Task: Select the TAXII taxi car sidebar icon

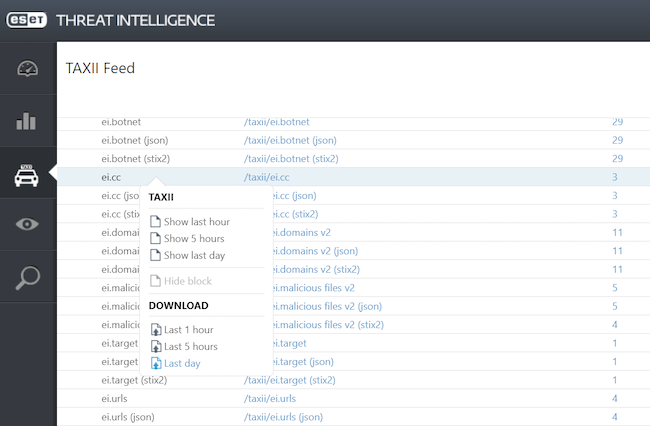Action: point(27,175)
